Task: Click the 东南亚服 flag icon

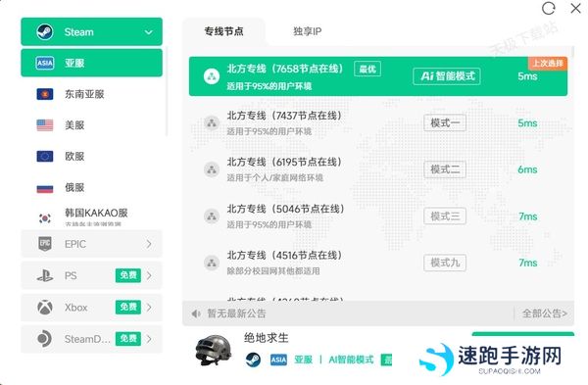Action: pyautogui.click(x=45, y=94)
